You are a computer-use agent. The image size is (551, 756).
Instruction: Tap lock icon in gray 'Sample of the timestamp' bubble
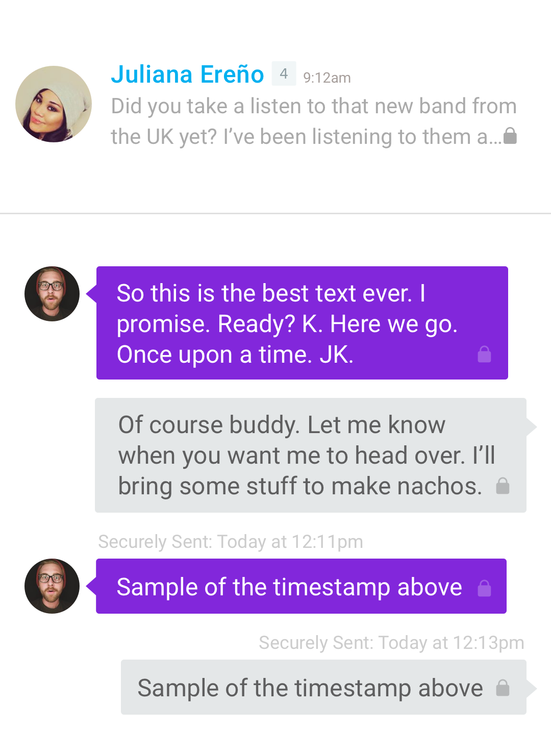coord(503,688)
